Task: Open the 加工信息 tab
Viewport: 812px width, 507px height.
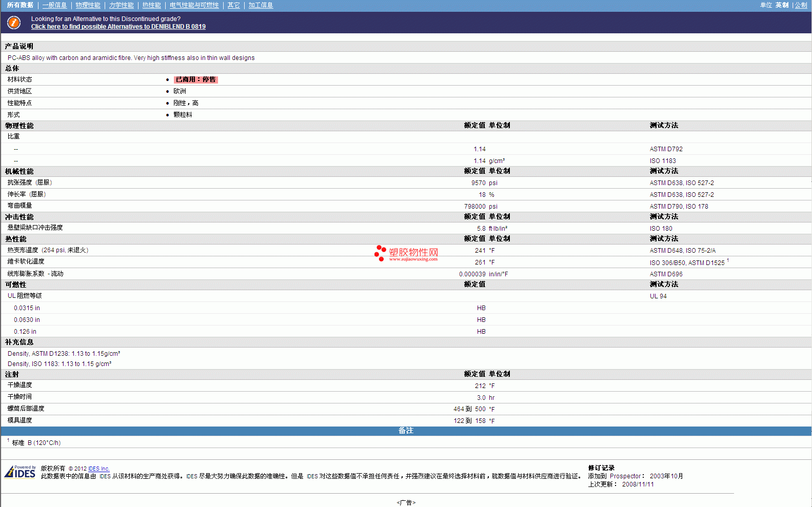Action: [261, 5]
